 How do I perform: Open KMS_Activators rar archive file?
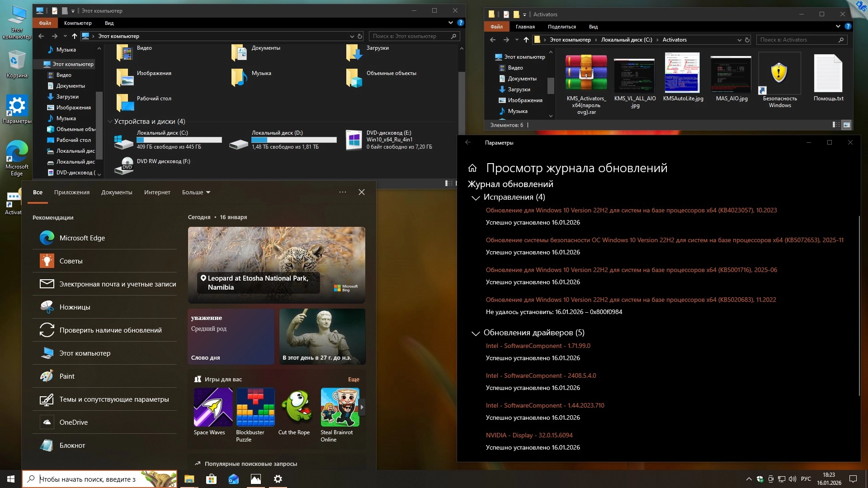[x=586, y=73]
